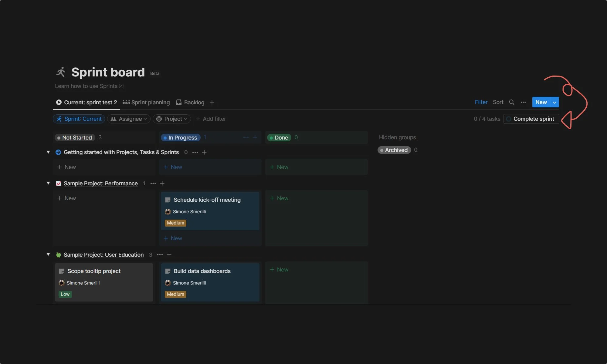Expand the New button dropdown arrow

point(554,102)
